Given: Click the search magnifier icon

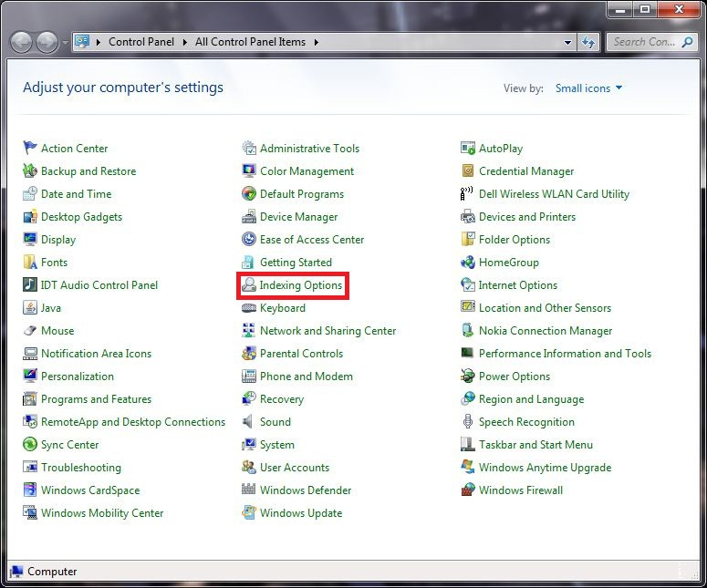Looking at the screenshot, I should point(688,42).
